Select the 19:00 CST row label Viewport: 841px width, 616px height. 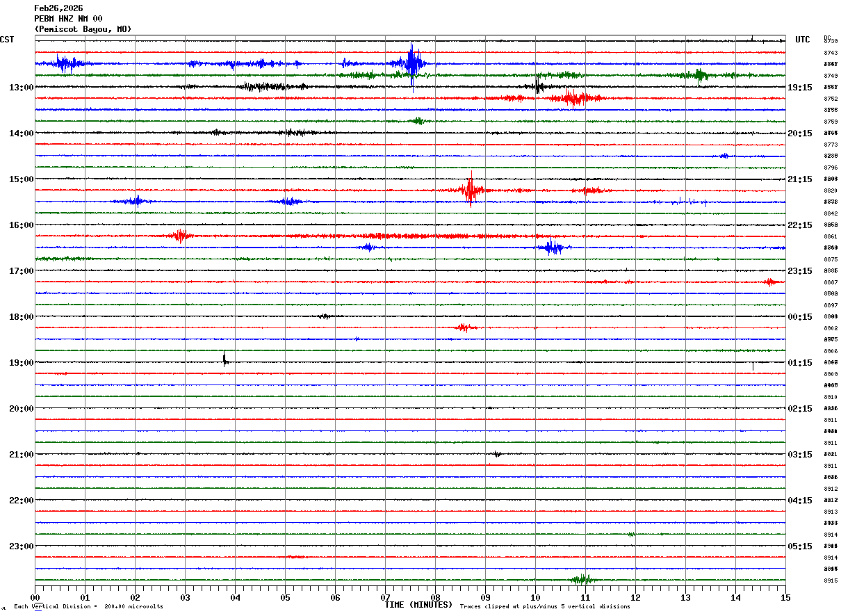[x=21, y=363]
